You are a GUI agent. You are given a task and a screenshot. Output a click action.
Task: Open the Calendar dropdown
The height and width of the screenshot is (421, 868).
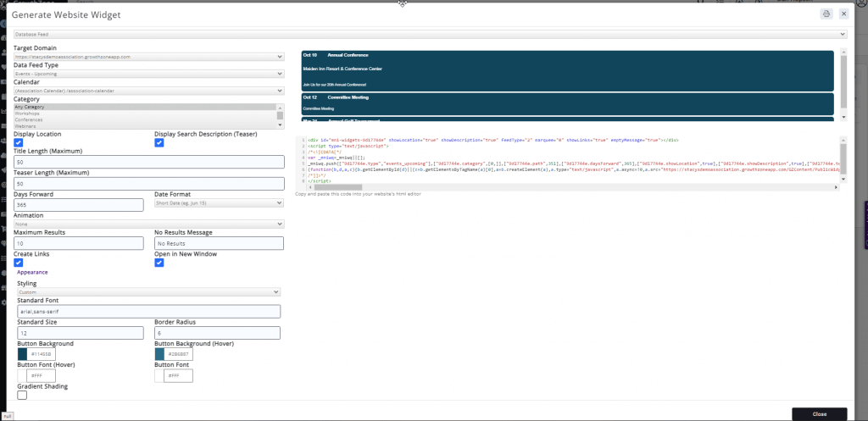[149, 91]
